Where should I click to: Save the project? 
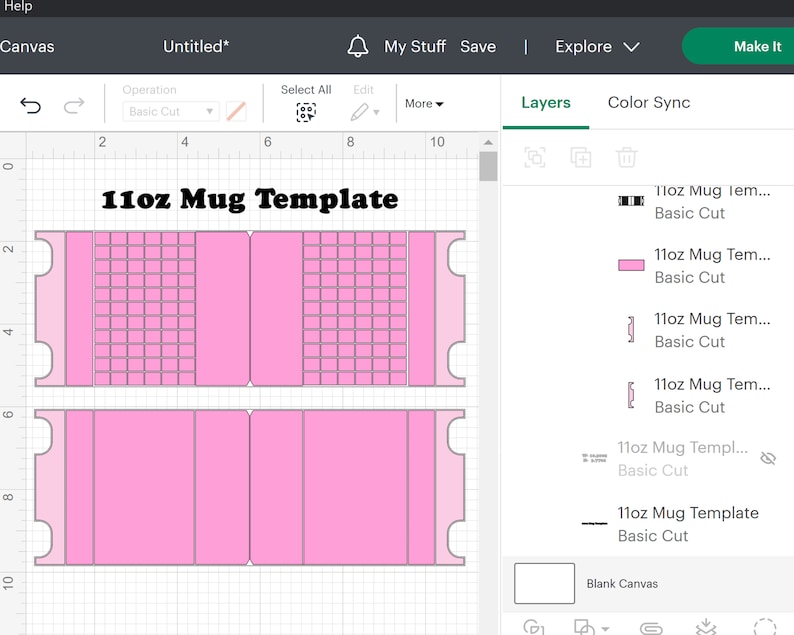478,47
